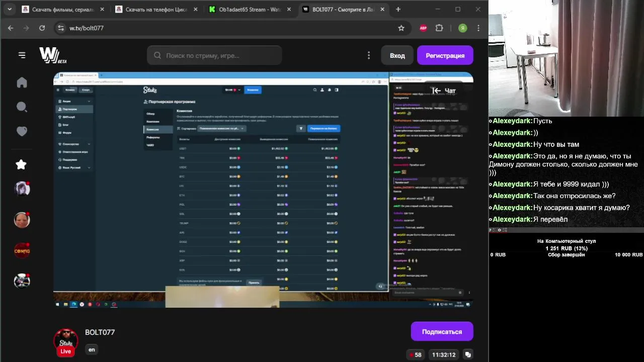Click the W BETA logo
Screen dimensions: 644x362
click(53, 55)
